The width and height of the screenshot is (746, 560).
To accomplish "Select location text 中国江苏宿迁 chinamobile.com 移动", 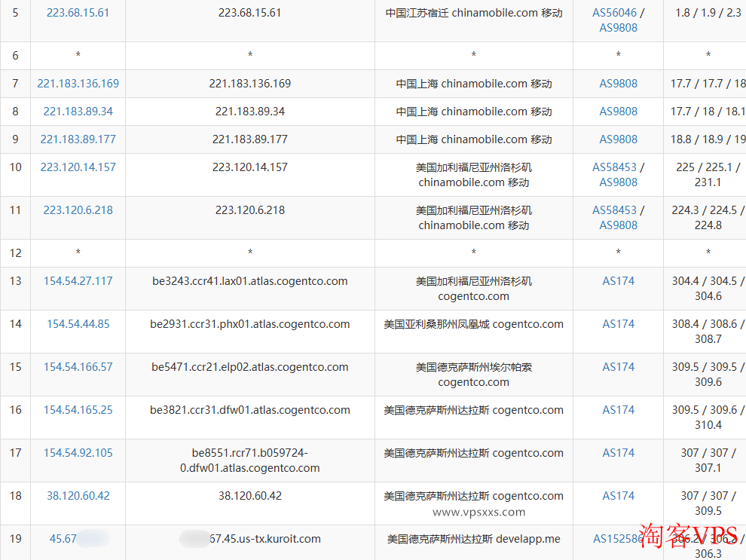I will point(474,13).
